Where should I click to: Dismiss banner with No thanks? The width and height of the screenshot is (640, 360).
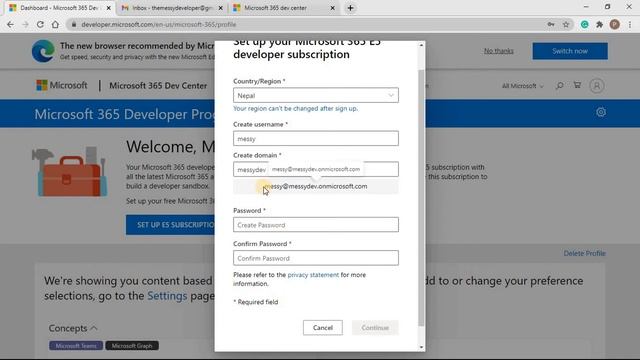point(498,51)
